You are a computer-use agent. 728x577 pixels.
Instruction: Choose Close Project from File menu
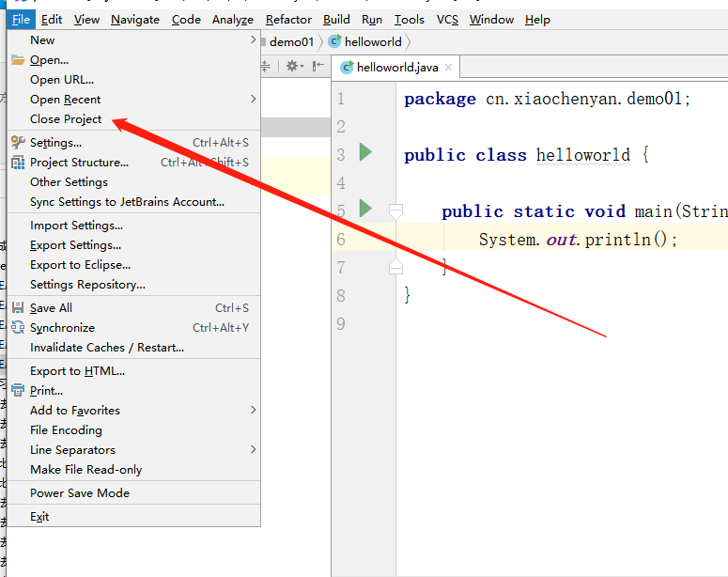coord(66,119)
